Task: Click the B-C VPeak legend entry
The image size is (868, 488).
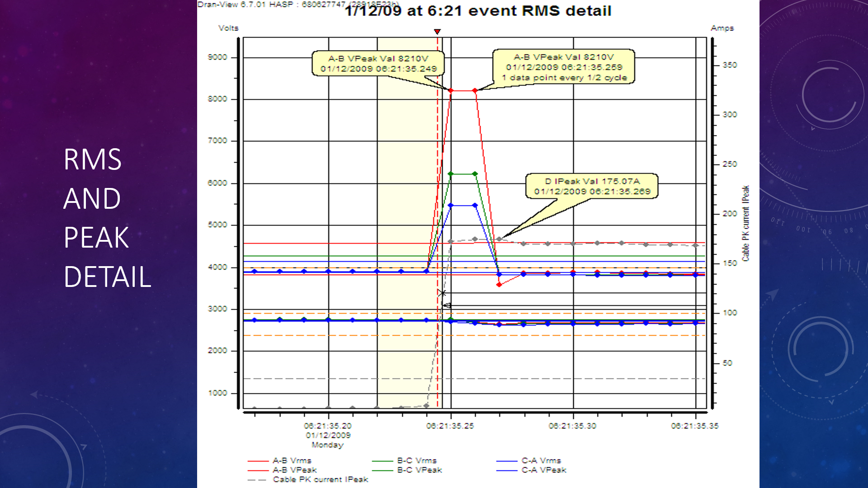Action: (x=419, y=470)
